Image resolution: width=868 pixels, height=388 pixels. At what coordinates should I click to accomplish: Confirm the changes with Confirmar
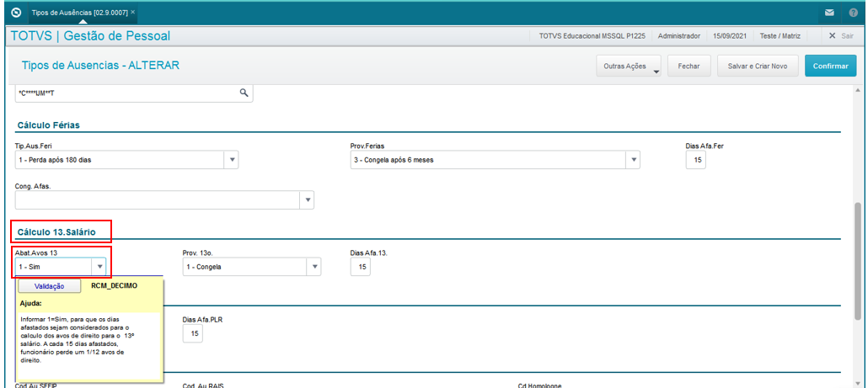(830, 66)
